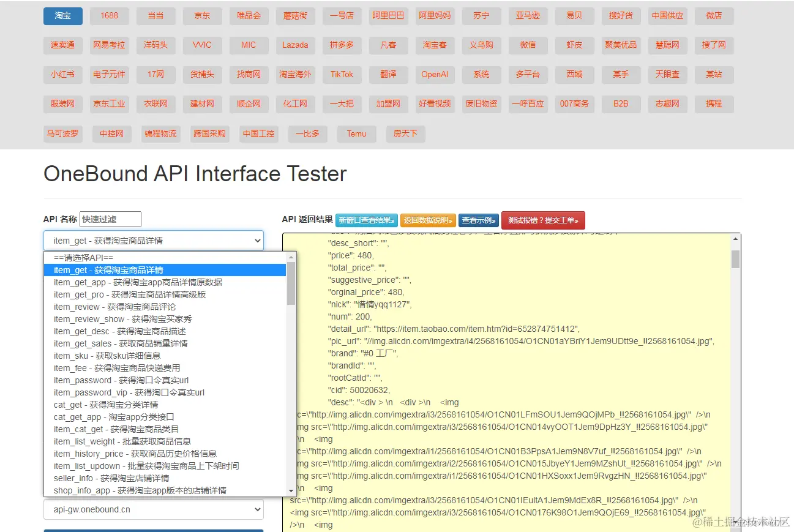Select the 翻译 platform button
This screenshot has height=532, width=794.
coord(388,75)
